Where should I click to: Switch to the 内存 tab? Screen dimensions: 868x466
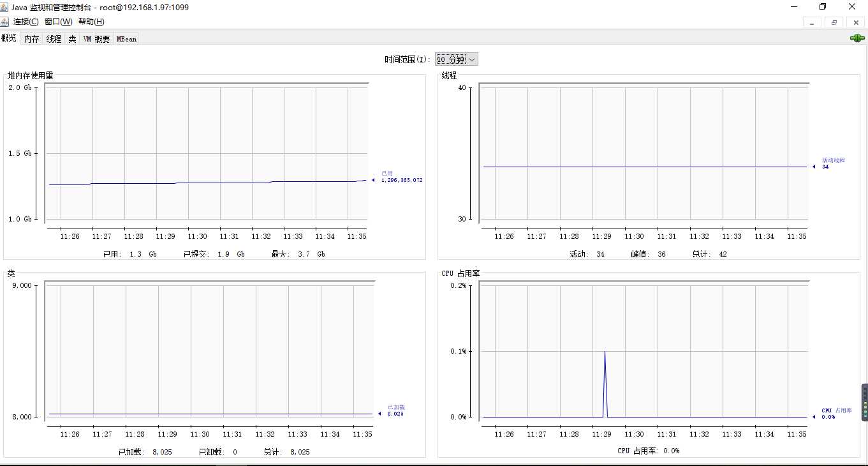[x=31, y=39]
